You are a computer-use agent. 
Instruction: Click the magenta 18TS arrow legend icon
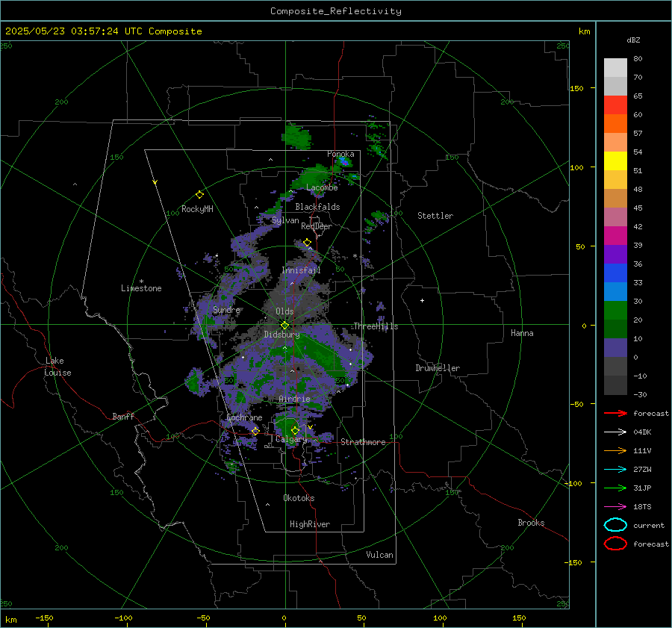point(615,507)
